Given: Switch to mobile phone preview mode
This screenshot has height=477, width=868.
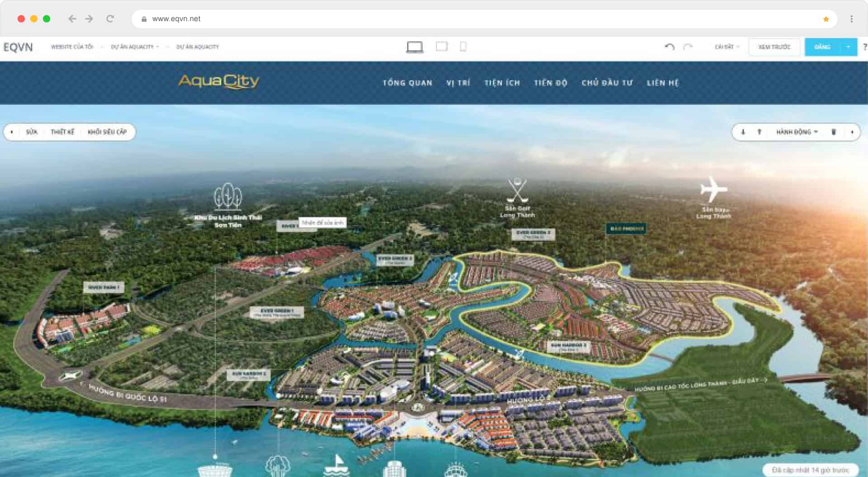Looking at the screenshot, I should point(463,47).
